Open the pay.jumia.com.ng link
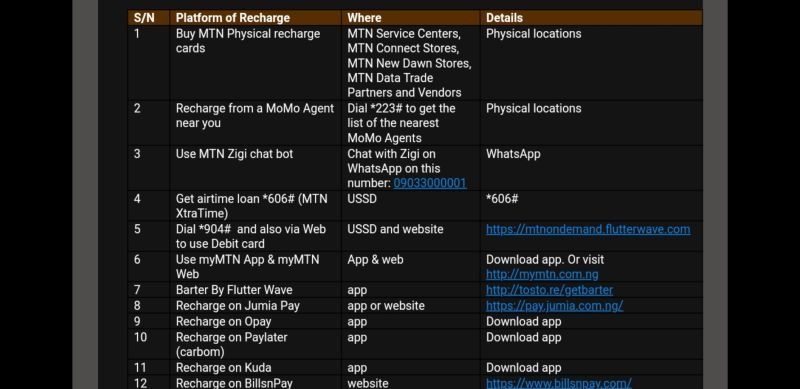 (554, 306)
